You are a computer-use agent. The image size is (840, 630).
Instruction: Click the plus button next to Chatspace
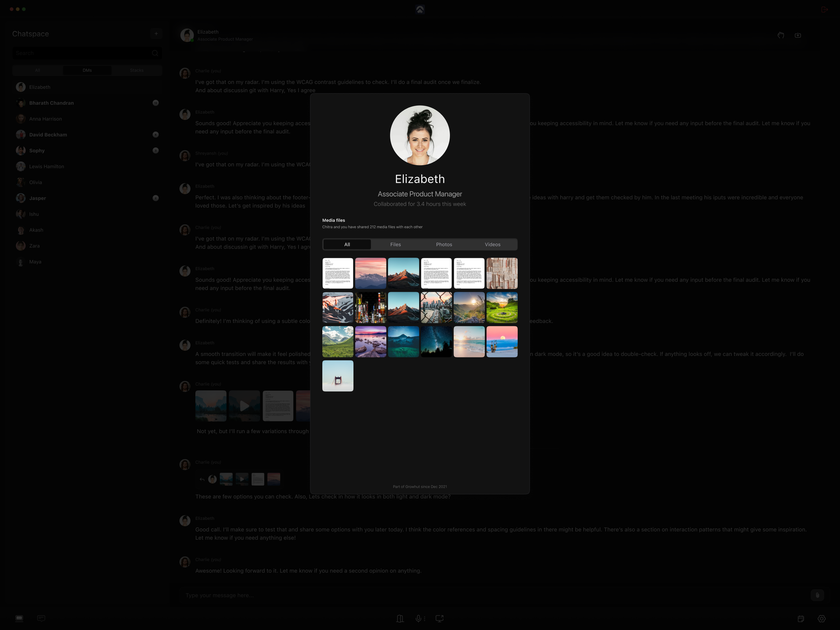(x=156, y=33)
